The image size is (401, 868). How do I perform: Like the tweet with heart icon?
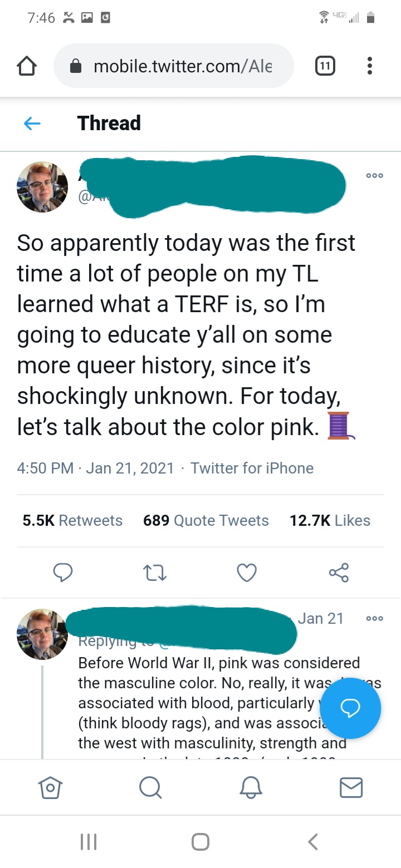point(247,573)
